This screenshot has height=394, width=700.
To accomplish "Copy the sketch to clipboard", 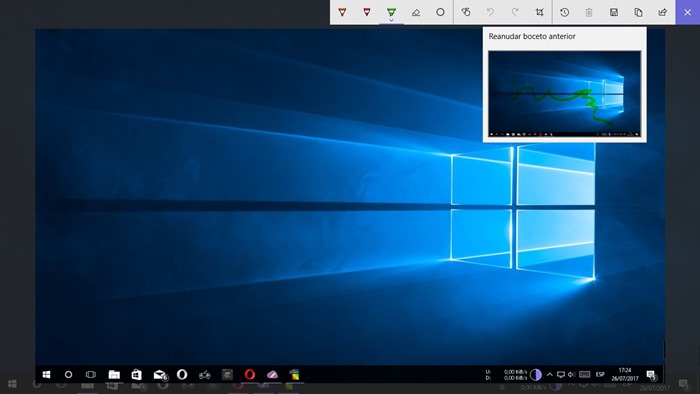I will [x=638, y=12].
